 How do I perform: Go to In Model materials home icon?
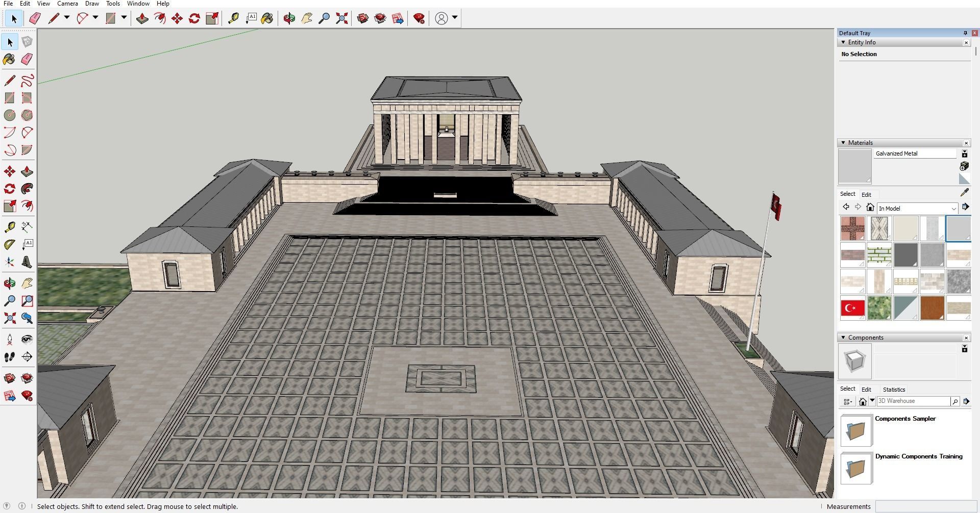click(x=870, y=207)
